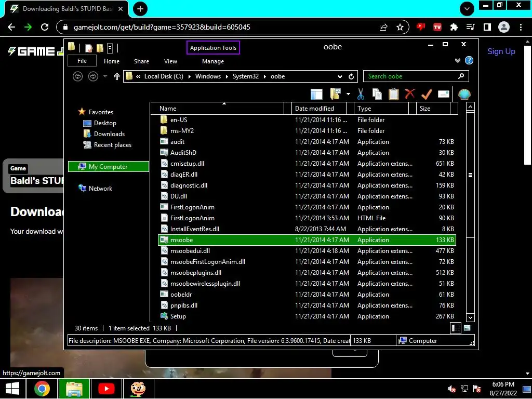This screenshot has width=532, height=399.
Task: Expand address bar history dropdown
Action: [x=340, y=77]
